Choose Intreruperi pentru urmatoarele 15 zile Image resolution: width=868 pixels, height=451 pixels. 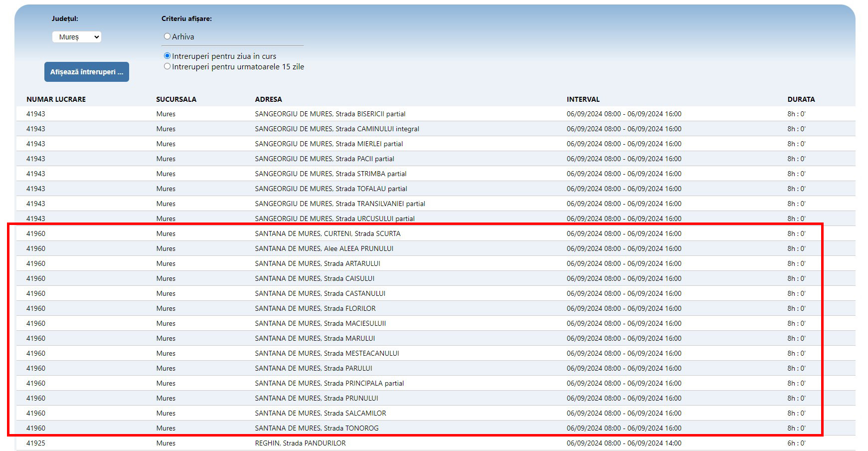click(x=168, y=66)
